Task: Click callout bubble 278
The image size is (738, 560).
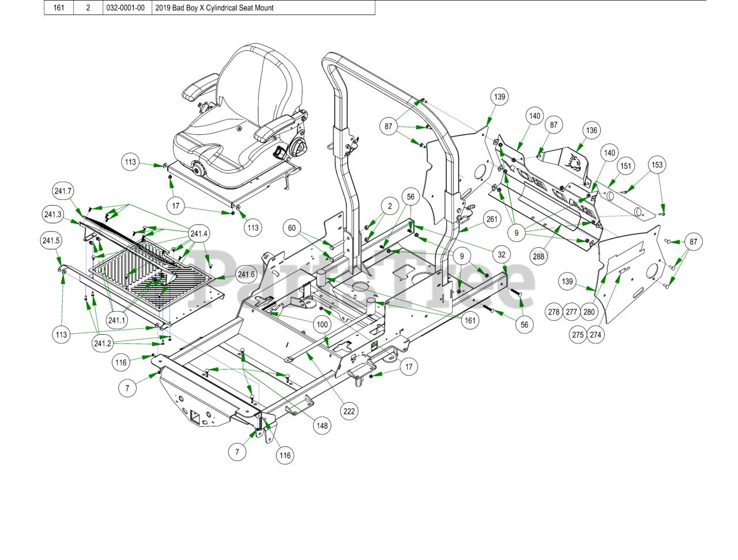Action: tap(553, 312)
